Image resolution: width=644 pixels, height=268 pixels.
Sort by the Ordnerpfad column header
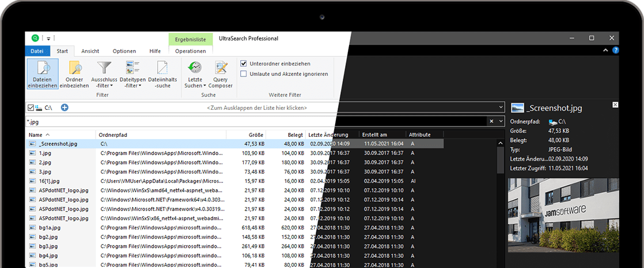(x=161, y=135)
